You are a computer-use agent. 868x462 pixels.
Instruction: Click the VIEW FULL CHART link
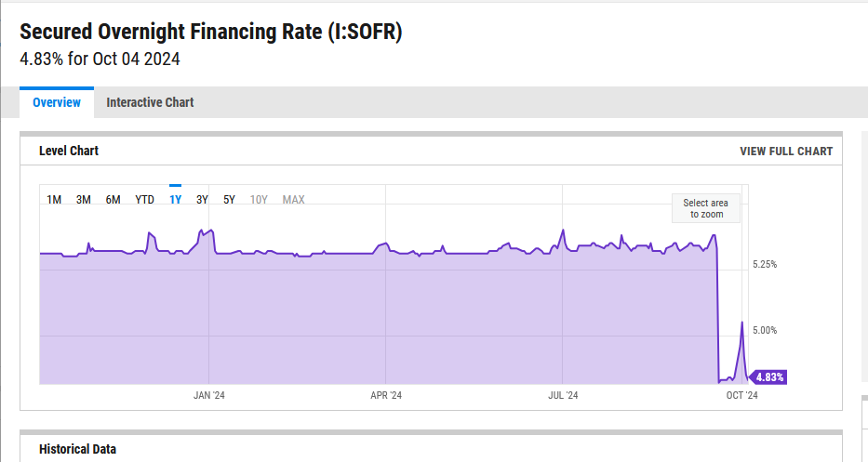pyautogui.click(x=786, y=151)
